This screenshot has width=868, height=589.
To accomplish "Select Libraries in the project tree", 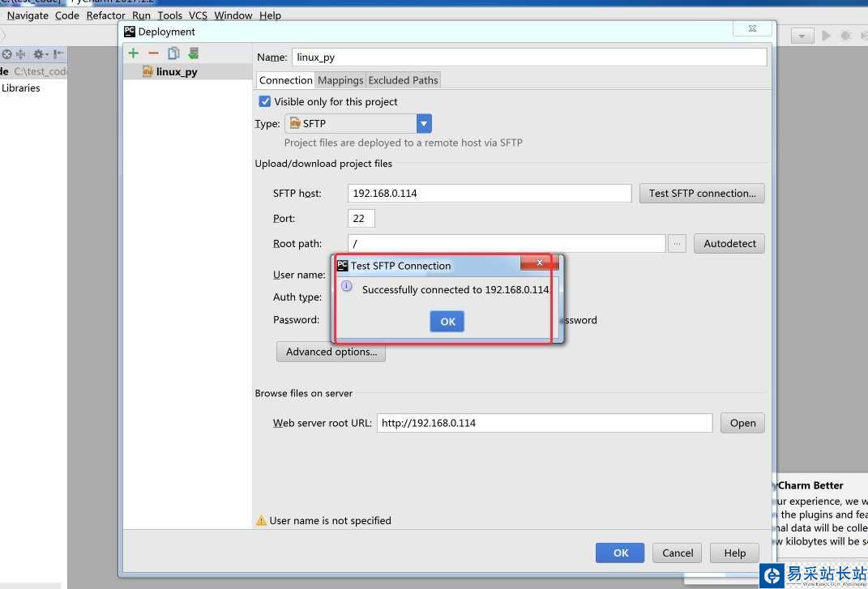I will tap(20, 87).
